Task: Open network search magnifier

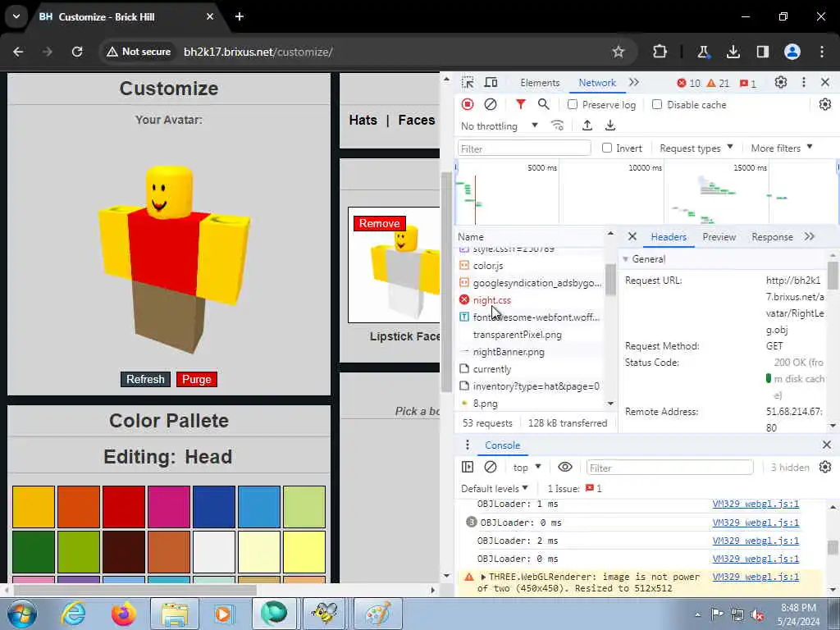Action: 543,104
